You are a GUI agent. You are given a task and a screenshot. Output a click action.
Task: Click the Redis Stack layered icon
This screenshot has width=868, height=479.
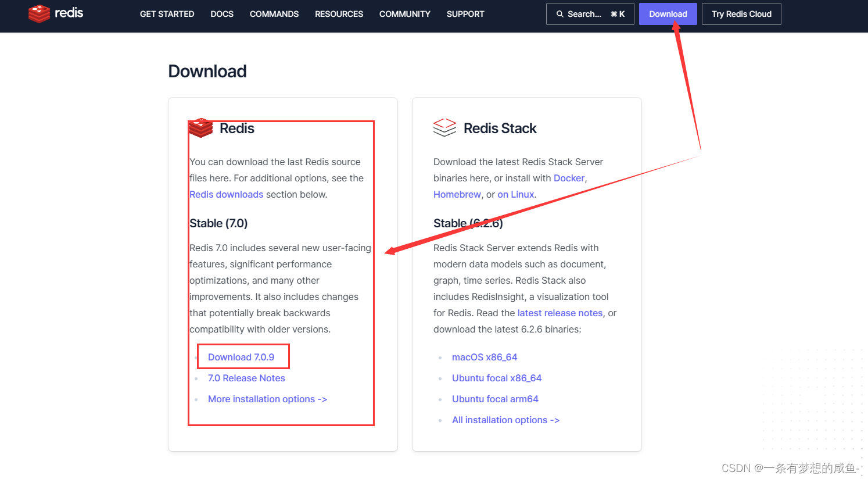445,128
